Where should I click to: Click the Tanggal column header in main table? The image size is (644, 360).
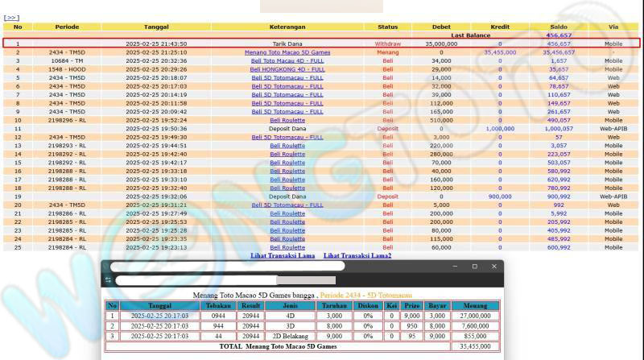click(156, 27)
